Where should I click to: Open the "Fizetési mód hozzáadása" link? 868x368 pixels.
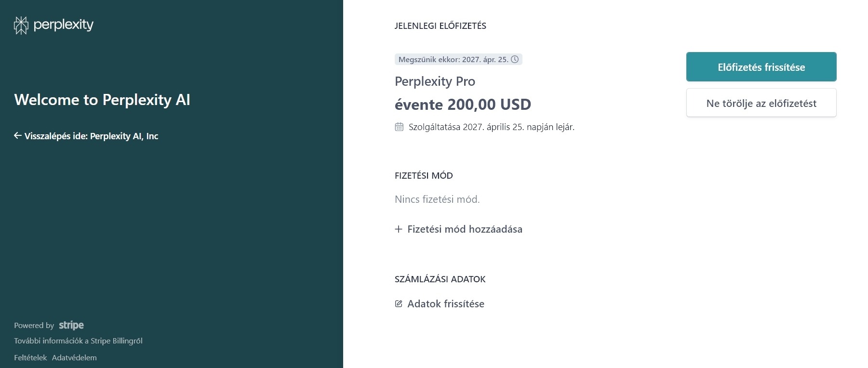pyautogui.click(x=465, y=229)
